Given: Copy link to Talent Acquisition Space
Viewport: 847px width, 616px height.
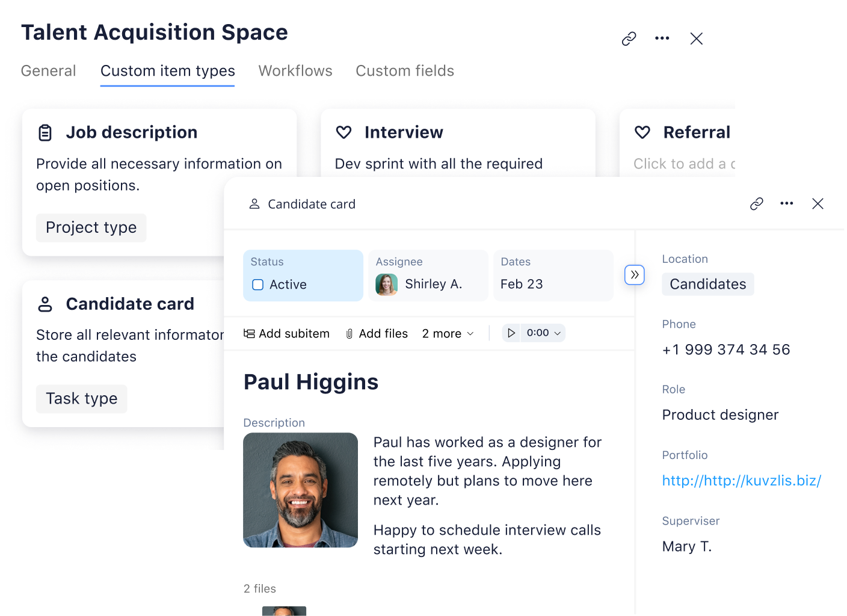Looking at the screenshot, I should coord(629,39).
